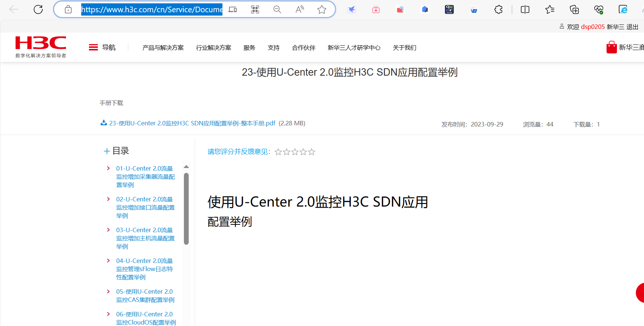644x326 pixels.
Task: Rate the document one star
Action: pyautogui.click(x=278, y=152)
